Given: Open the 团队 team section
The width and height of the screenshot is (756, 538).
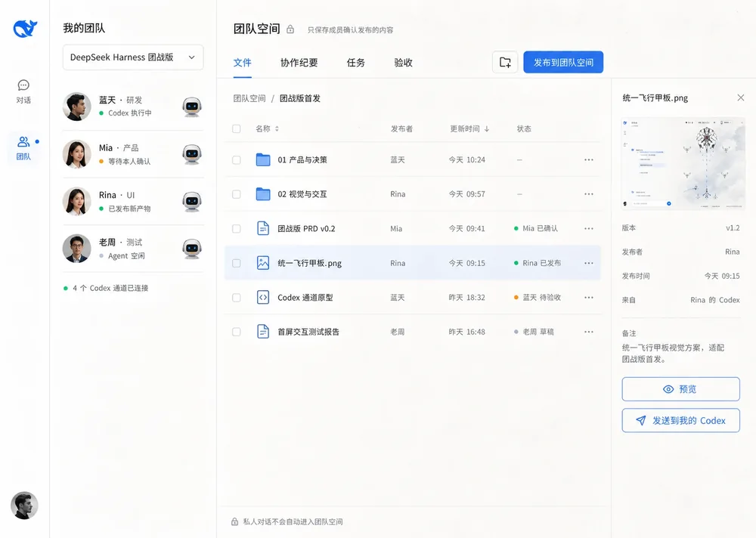Looking at the screenshot, I should (x=23, y=148).
